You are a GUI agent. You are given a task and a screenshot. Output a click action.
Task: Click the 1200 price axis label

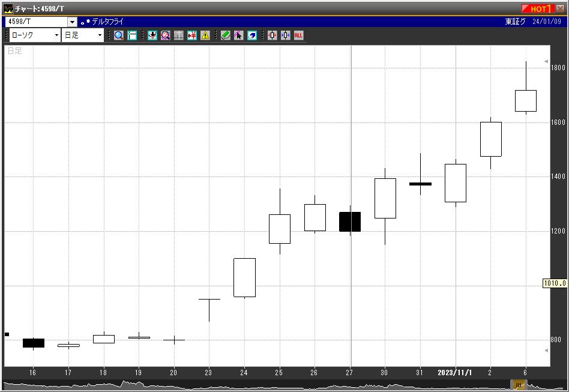558,231
